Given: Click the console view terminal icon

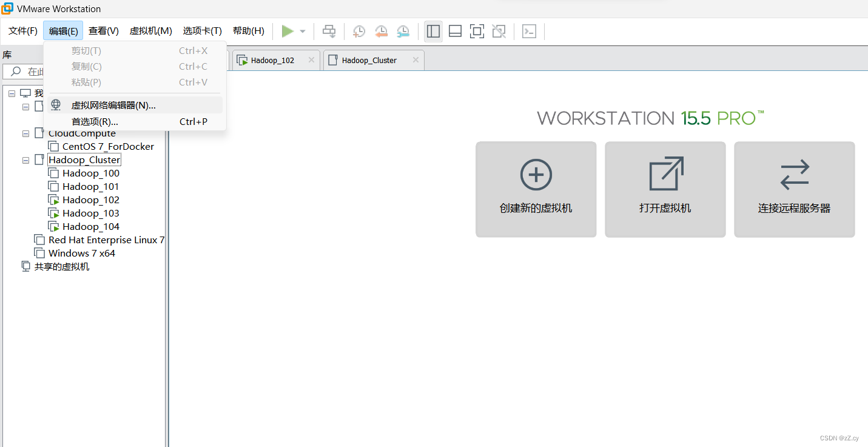Looking at the screenshot, I should coord(529,31).
